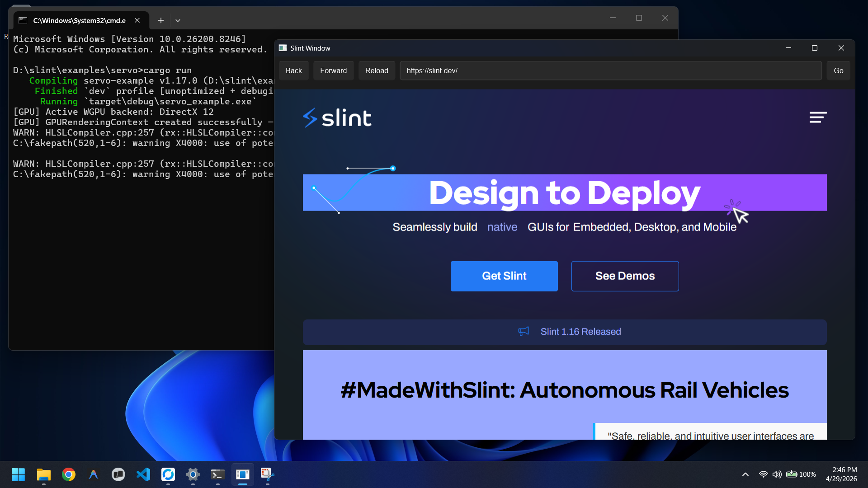Click the green Compiling line in terminal
Image resolution: width=868 pixels, height=488 pixels.
(x=151, y=80)
